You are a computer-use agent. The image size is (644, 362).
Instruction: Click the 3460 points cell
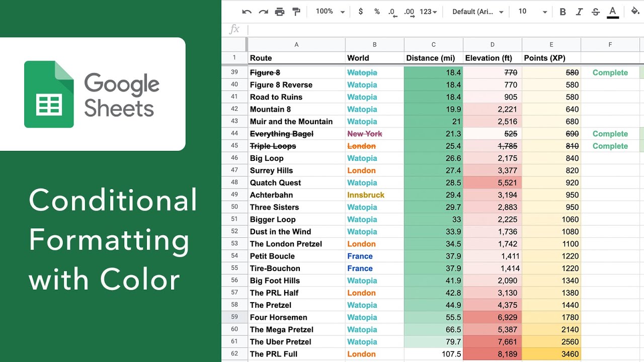click(551, 354)
